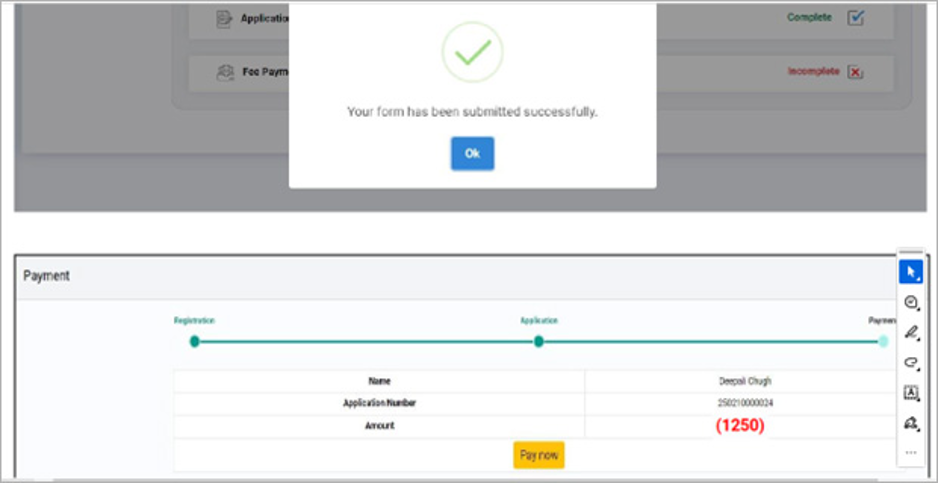Image resolution: width=938 pixels, height=483 pixels.
Task: Select the zoom tool in annotation toolbar
Action: point(910,302)
